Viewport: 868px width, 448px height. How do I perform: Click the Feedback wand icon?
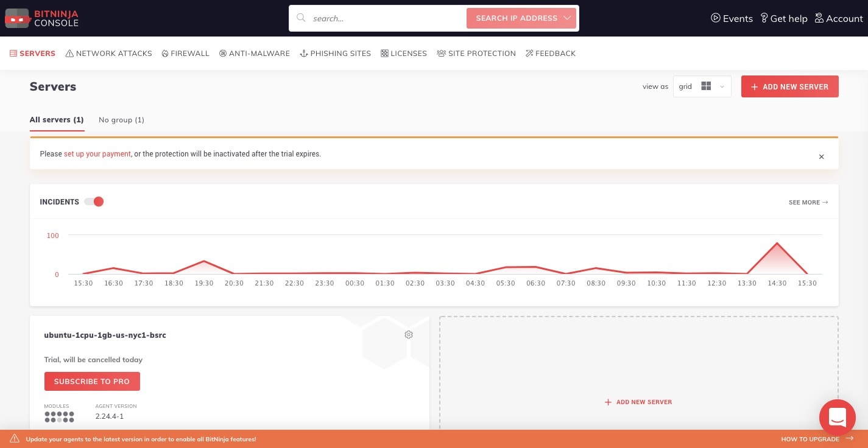529,54
